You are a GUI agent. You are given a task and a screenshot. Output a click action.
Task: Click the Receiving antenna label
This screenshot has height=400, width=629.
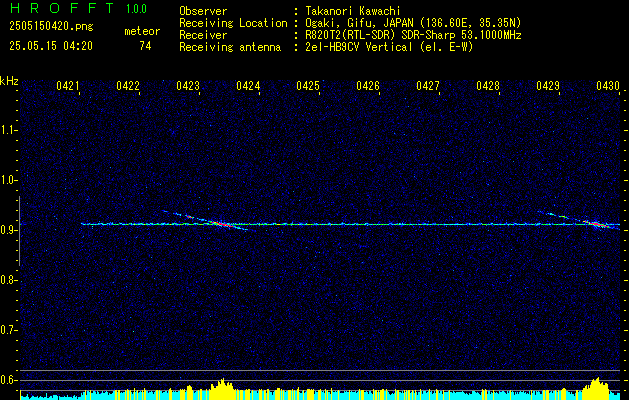(230, 47)
